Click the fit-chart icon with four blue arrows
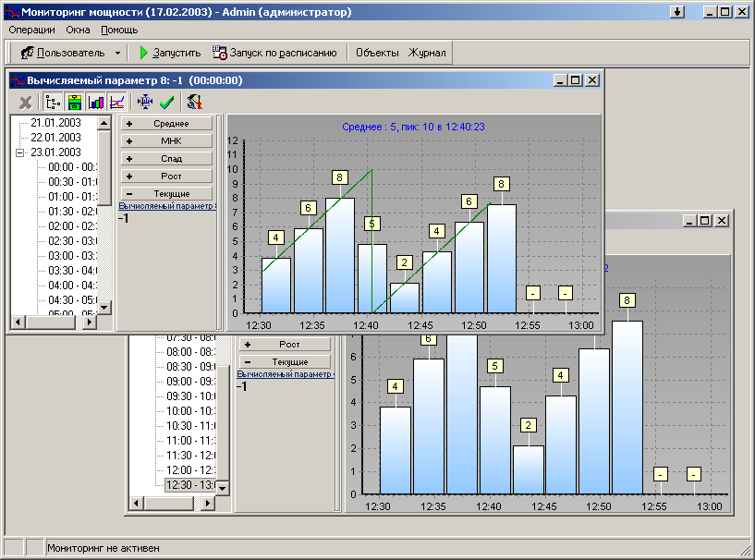 pos(145,102)
